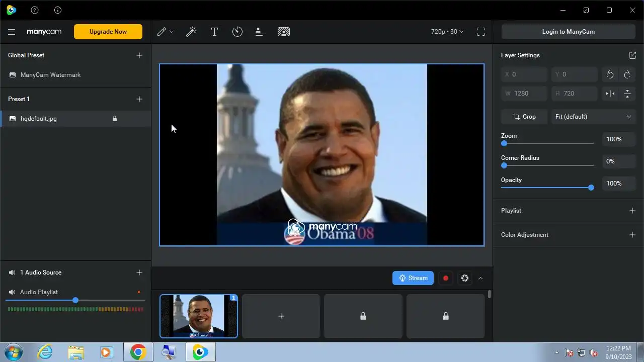The image size is (644, 362).
Task: Rotate layer counterclockwise
Action: (610, 74)
